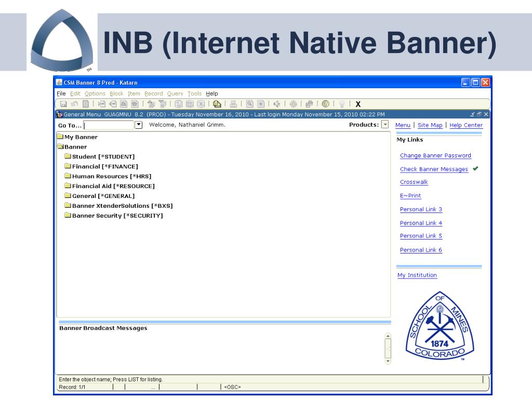The image size is (532, 399).
Task: Open the Record menu
Action: [x=154, y=94]
